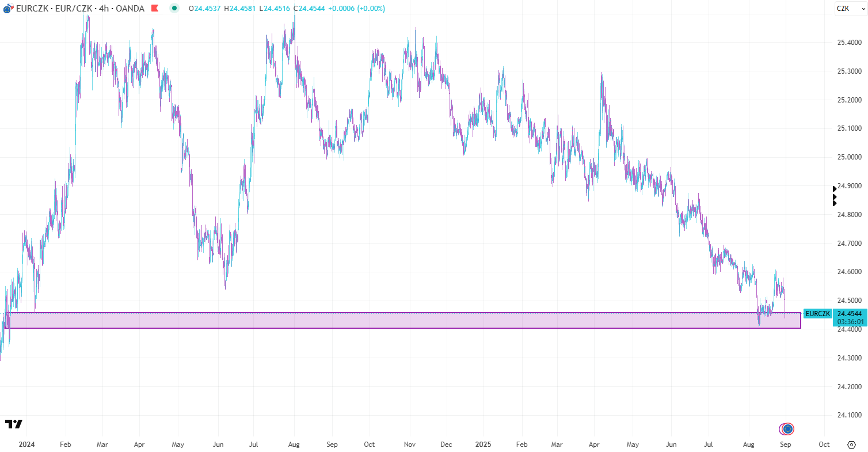Open chart settings via the gear icon
Viewport: 868px width, 452px height.
point(851,445)
